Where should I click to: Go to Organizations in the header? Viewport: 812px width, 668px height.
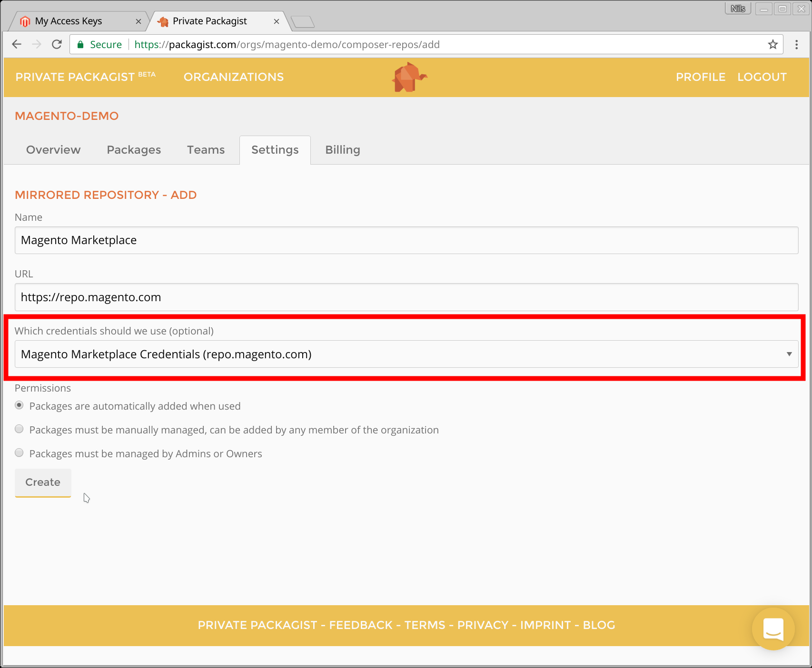[x=234, y=77]
